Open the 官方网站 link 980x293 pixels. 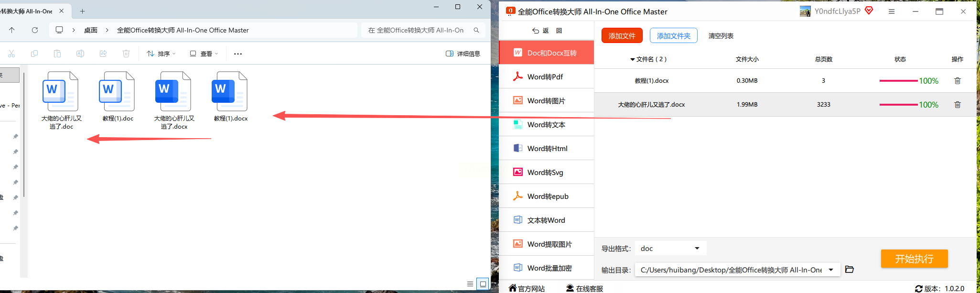[x=527, y=288]
